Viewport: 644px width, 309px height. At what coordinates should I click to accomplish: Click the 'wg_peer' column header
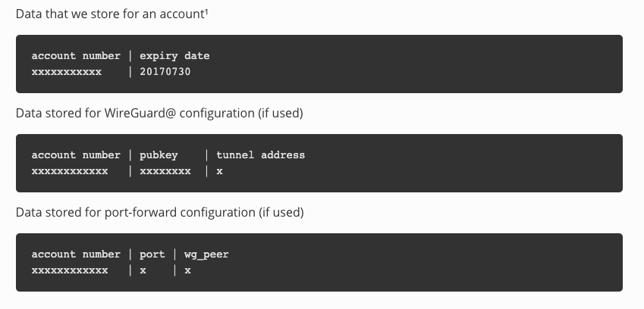tap(206, 254)
